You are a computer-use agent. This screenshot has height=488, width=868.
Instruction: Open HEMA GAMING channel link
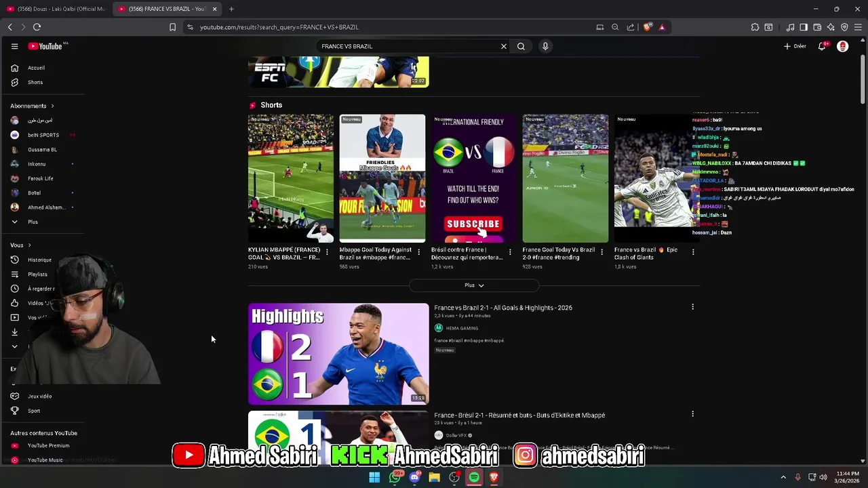pos(462,328)
